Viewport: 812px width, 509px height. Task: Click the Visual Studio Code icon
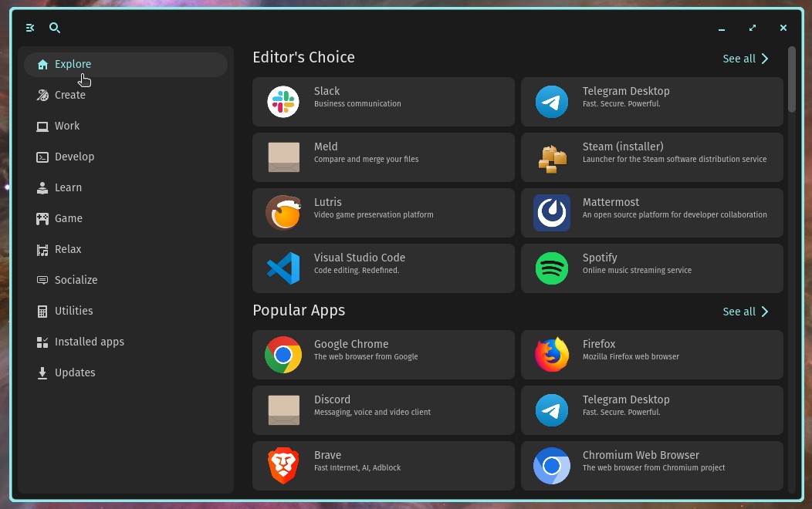click(283, 268)
